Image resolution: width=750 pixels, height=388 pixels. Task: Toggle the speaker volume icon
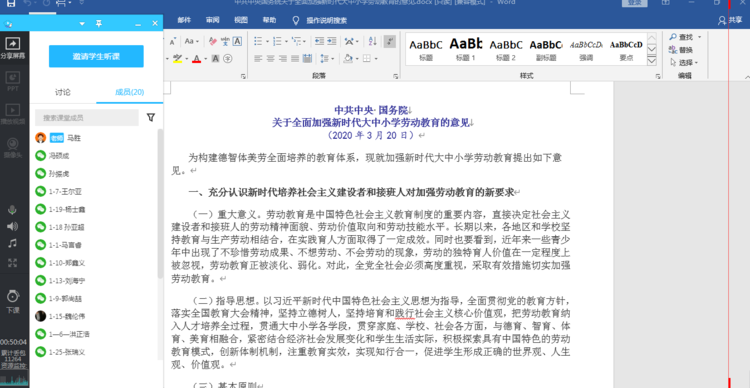[x=12, y=226]
